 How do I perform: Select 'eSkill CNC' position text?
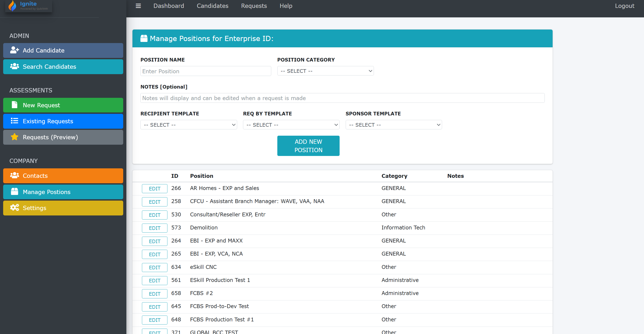click(203, 267)
